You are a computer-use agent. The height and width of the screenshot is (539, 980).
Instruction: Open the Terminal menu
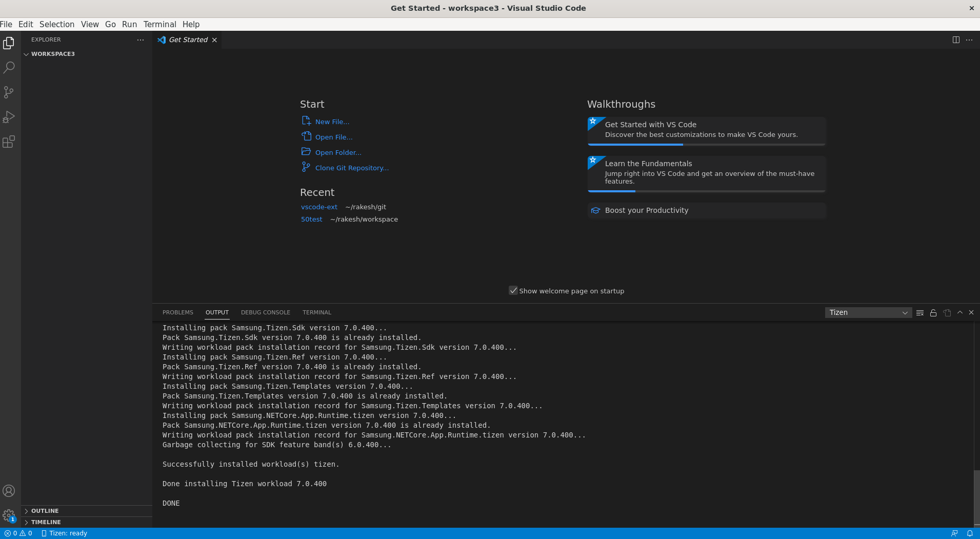(159, 24)
